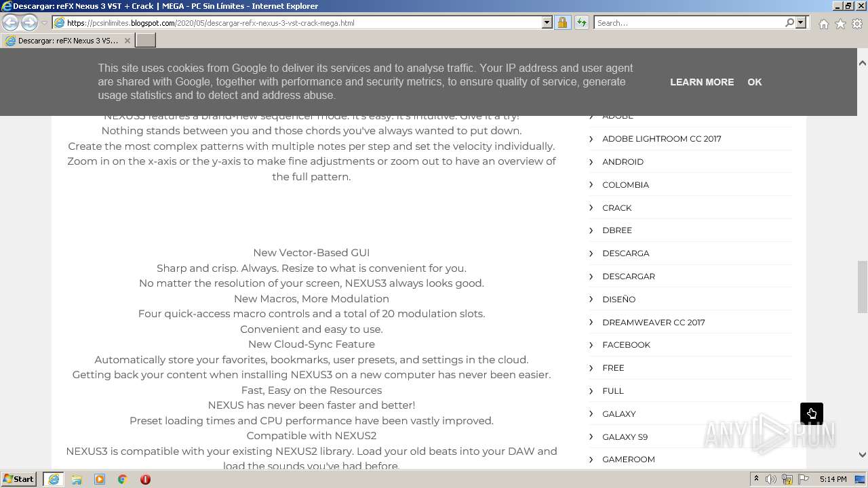Open the Action Center flag icon

tap(804, 479)
